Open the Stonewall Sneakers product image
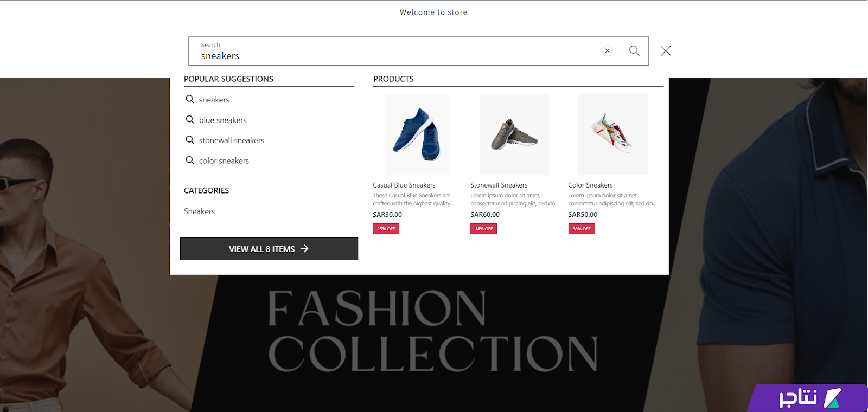 coord(514,134)
